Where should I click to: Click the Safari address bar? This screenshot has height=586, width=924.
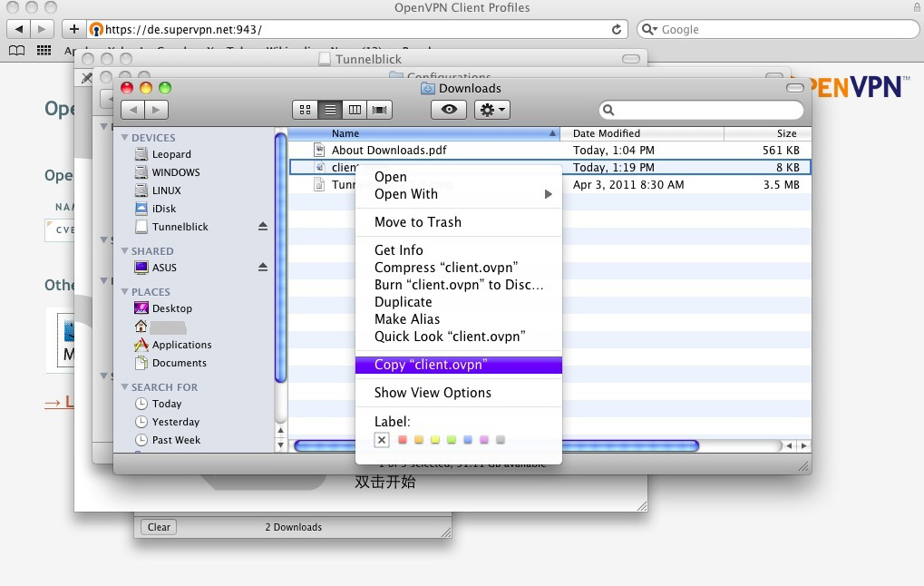point(356,29)
